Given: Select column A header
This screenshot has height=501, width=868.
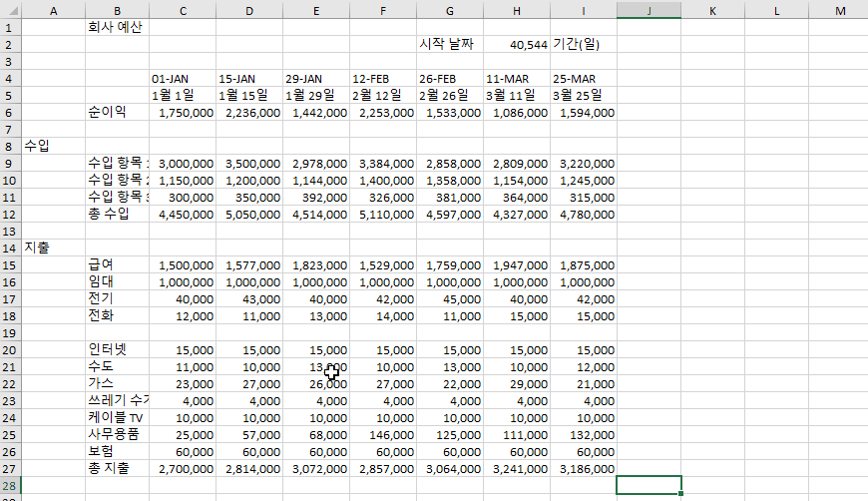Looking at the screenshot, I should (53, 11).
